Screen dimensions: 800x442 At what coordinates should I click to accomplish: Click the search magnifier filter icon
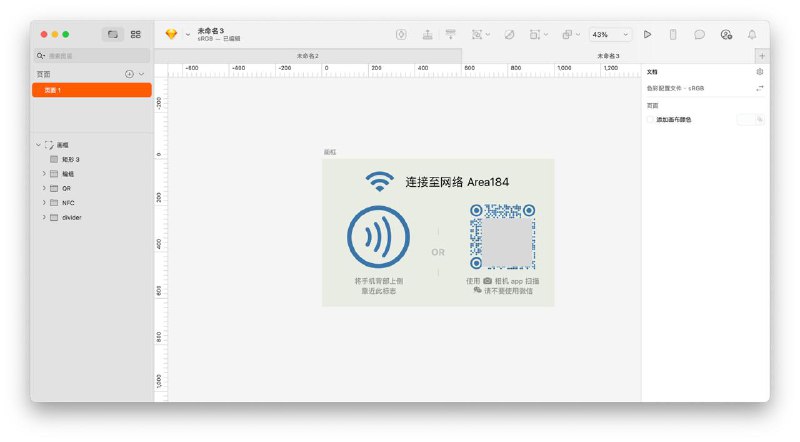click(40, 56)
